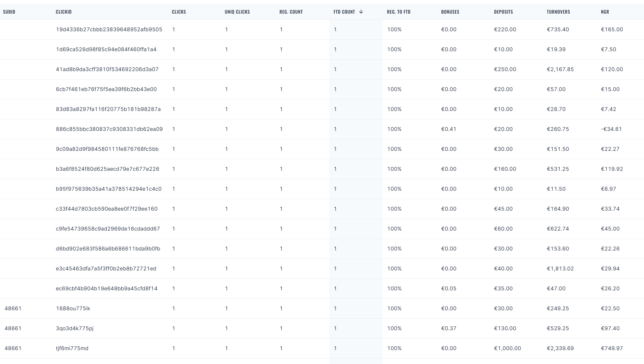Screen dimensions: 644x364
Task: Click the REG. TO FTD header
Action: click(x=399, y=12)
